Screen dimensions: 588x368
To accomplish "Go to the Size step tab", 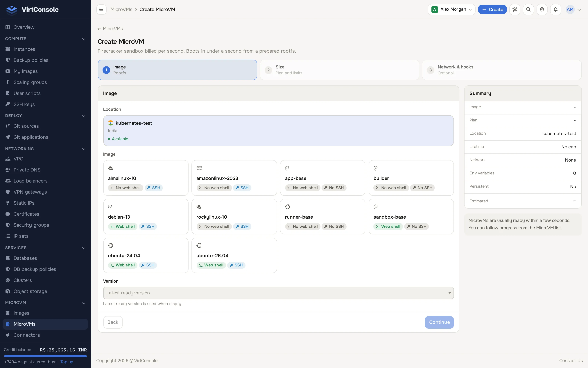I will (x=339, y=70).
